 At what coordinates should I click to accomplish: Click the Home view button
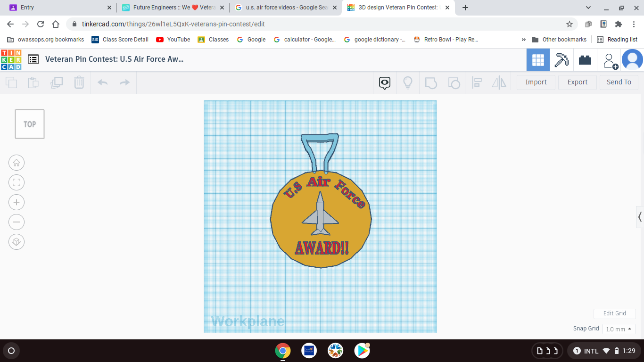pyautogui.click(x=17, y=163)
